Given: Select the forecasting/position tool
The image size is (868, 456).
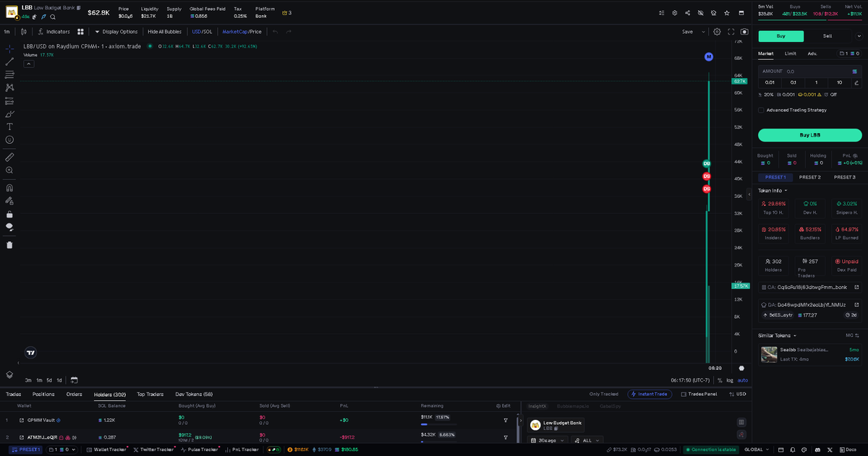Looking at the screenshot, I should coord(9,100).
